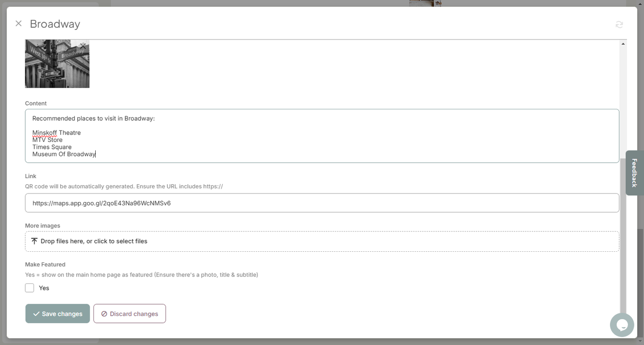Place cursor on the 'Times Square' line
Screen dimensions: 644x345
coord(52,147)
